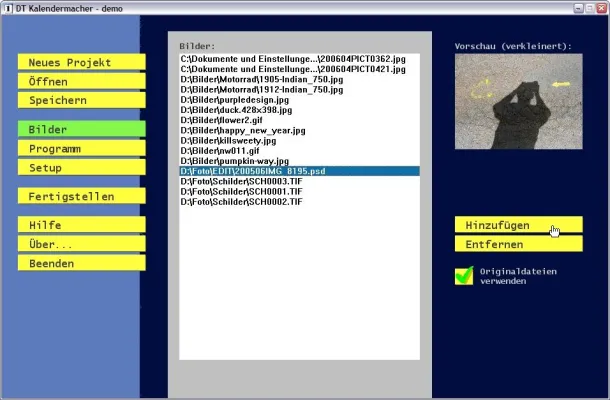Exit the app with Beenden
The height and width of the screenshot is (400, 610).
[x=81, y=263]
